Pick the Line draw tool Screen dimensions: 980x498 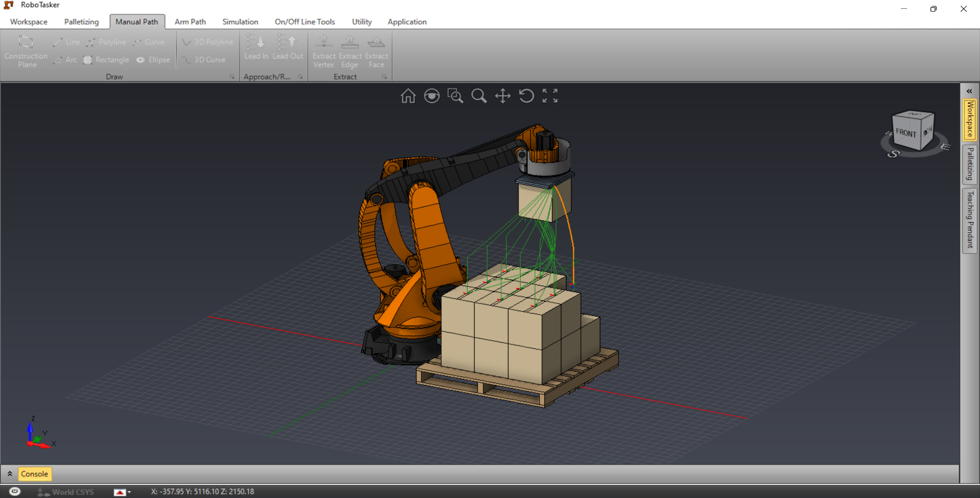[66, 42]
